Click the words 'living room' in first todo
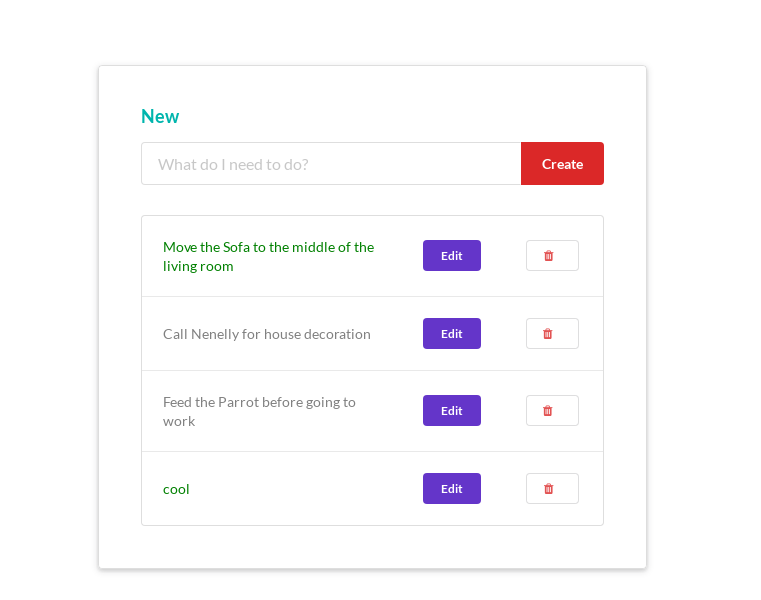The image size is (761, 600). [198, 266]
